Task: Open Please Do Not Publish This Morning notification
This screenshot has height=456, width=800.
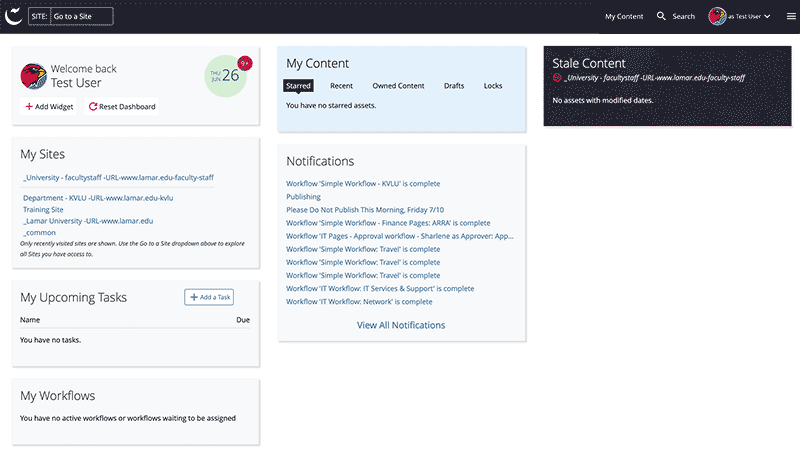Action: 365,210
